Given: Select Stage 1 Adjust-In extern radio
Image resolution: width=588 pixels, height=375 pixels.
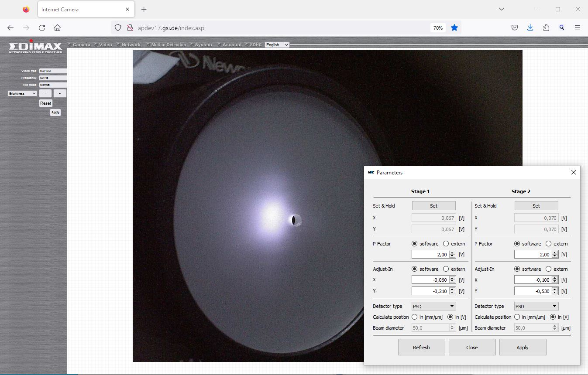Looking at the screenshot, I should (446, 269).
